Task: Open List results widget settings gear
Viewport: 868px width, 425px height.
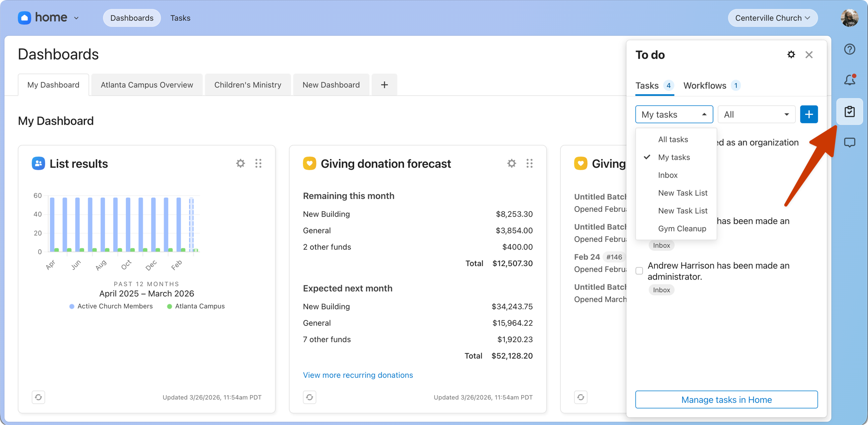Action: (240, 163)
